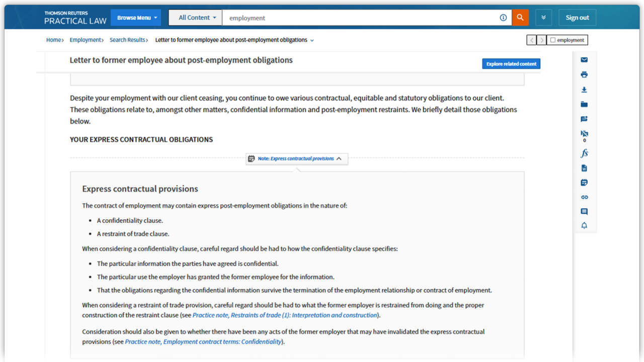Click the email document envelope icon
The image size is (644, 362).
tap(584, 60)
